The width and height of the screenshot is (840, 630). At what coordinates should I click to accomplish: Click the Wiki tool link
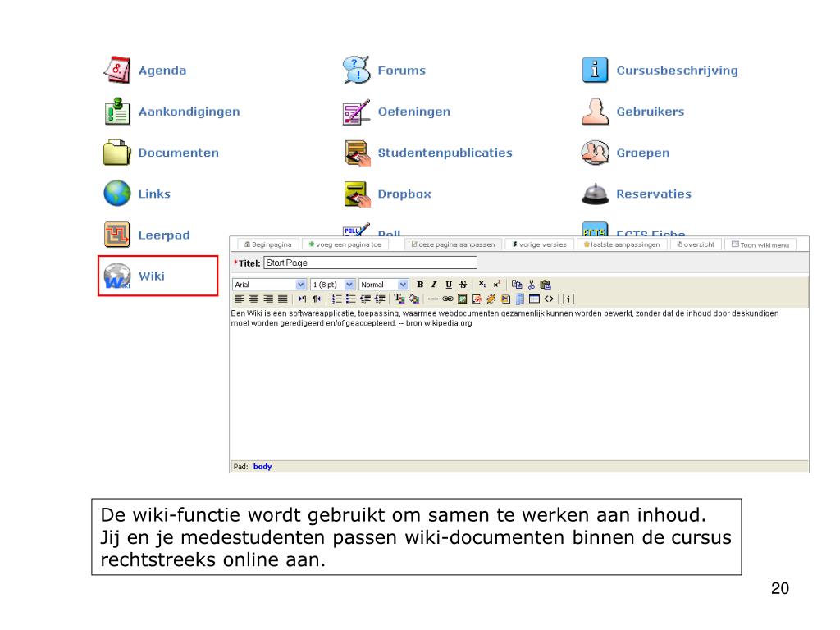click(x=152, y=276)
